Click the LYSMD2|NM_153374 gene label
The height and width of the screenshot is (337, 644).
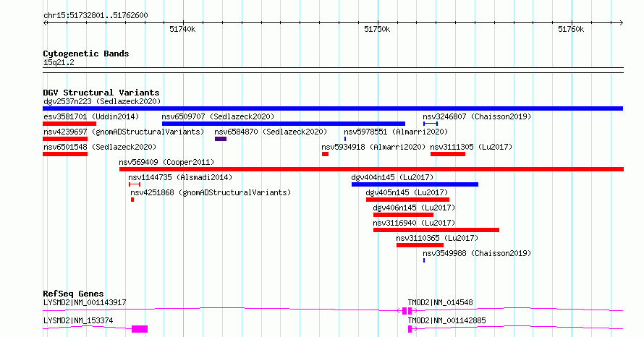[x=78, y=320]
